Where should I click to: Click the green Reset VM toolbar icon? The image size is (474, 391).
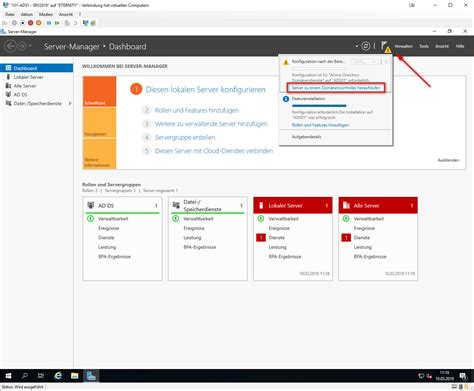(57, 23)
